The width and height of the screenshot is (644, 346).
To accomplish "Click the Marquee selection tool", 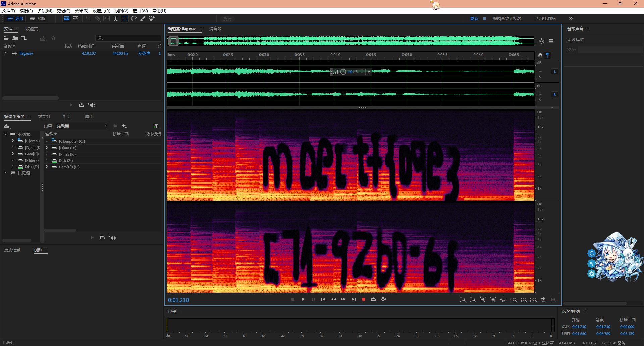I will pyautogui.click(x=125, y=18).
